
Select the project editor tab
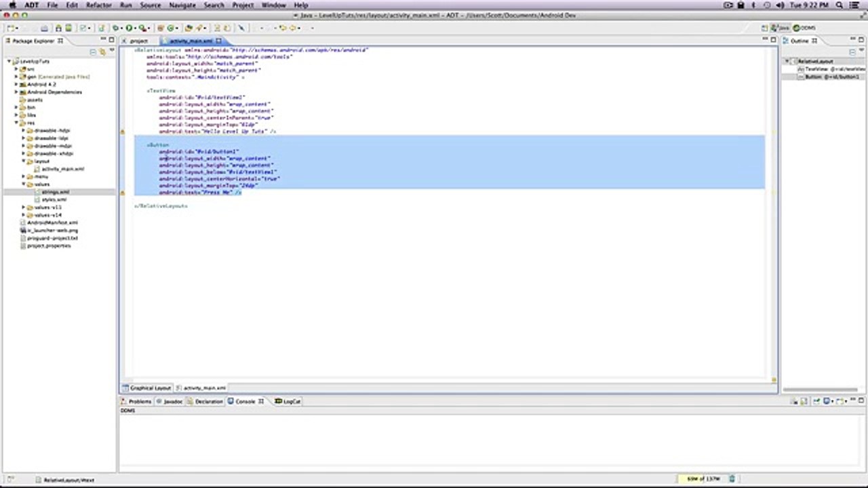click(x=138, y=41)
